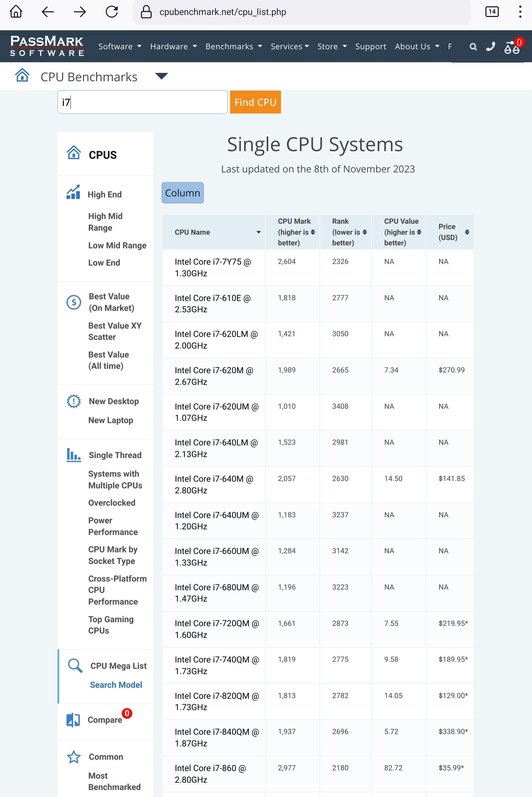Viewport: 532px width, 797px height.
Task: Open New Laptop in sidebar
Action: point(111,420)
